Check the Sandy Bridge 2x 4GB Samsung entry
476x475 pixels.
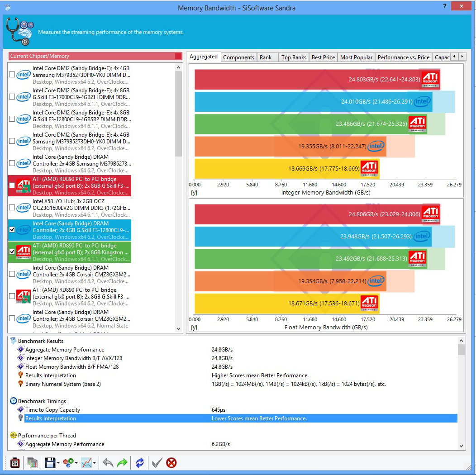click(x=12, y=163)
